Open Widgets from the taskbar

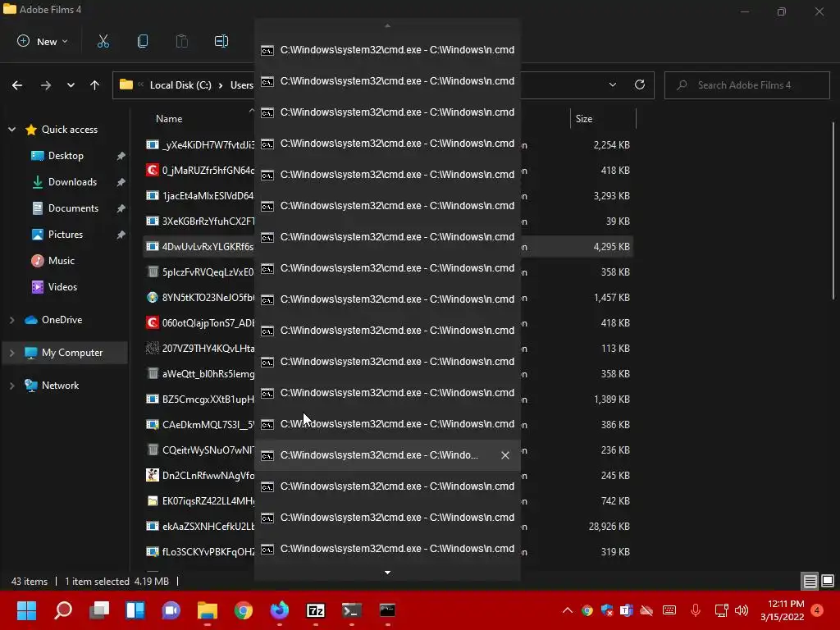[x=135, y=610]
